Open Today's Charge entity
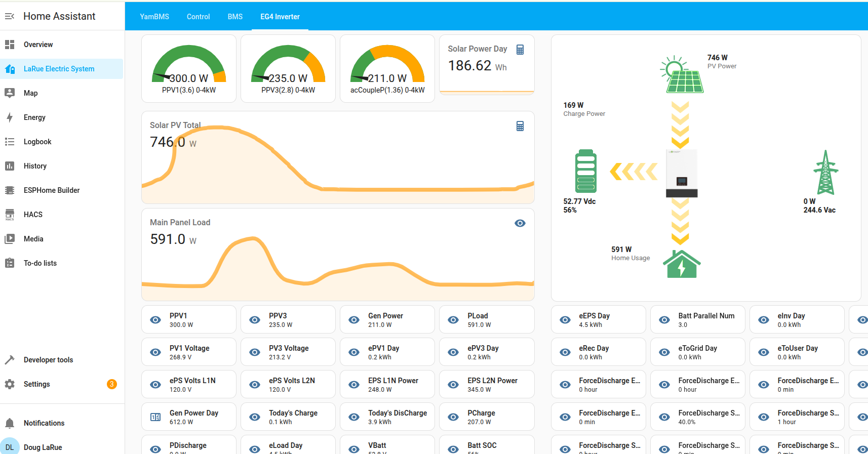Image resolution: width=868 pixels, height=454 pixels. pyautogui.click(x=288, y=417)
